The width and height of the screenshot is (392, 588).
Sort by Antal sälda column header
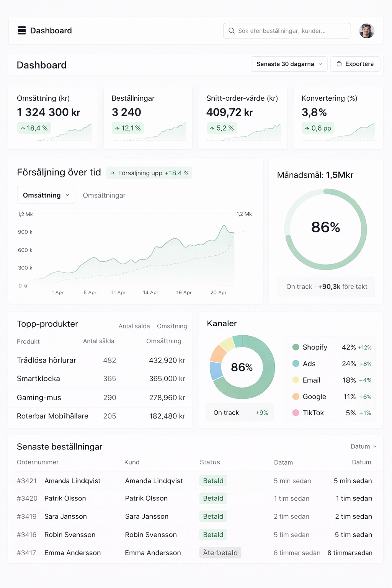tap(98, 341)
